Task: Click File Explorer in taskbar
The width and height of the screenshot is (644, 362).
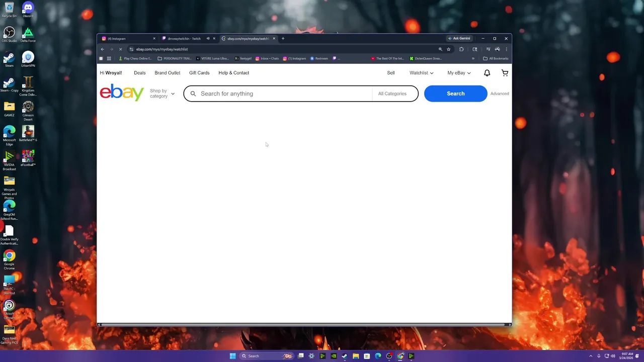Action: pyautogui.click(x=356, y=356)
